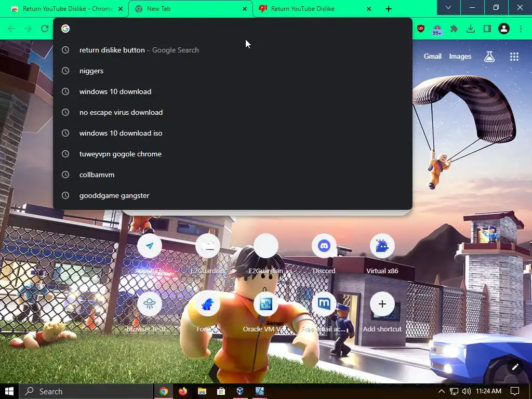Open the volume control tray icon
This screenshot has width=532, height=399.
point(467,392)
